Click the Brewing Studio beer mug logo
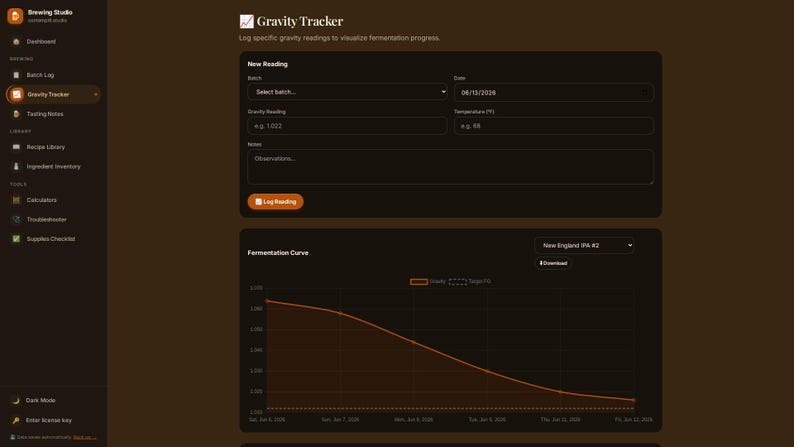The image size is (794, 447). (15, 16)
